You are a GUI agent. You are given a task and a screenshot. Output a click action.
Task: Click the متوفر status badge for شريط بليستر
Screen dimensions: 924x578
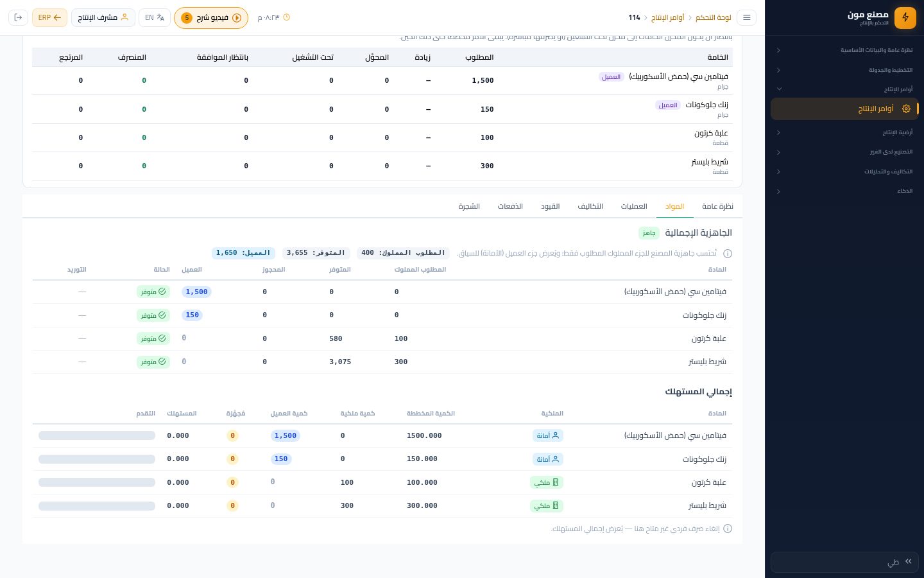153,362
